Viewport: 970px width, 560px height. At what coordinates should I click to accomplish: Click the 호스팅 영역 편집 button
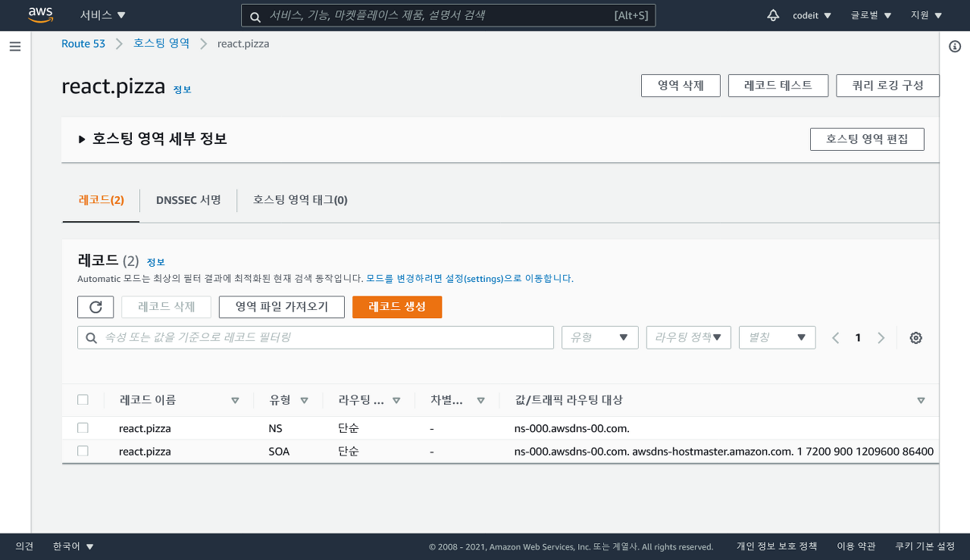[x=867, y=139]
